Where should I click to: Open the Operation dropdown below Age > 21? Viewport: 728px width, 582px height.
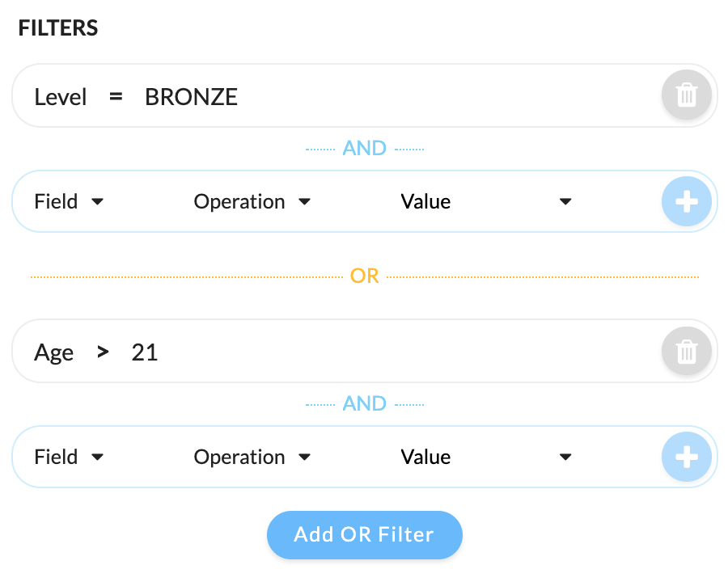tap(252, 458)
